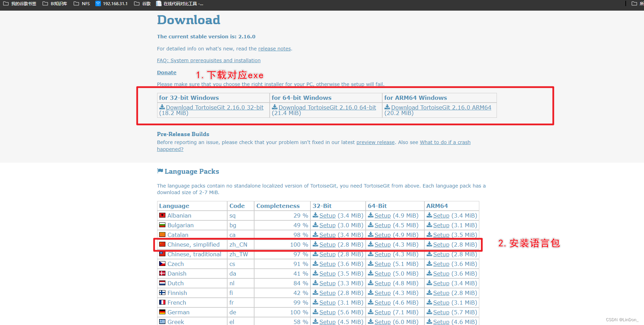The height and width of the screenshot is (325, 644).
Task: Click download icon for Albanian 32-Bit setup
Action: 316,215
